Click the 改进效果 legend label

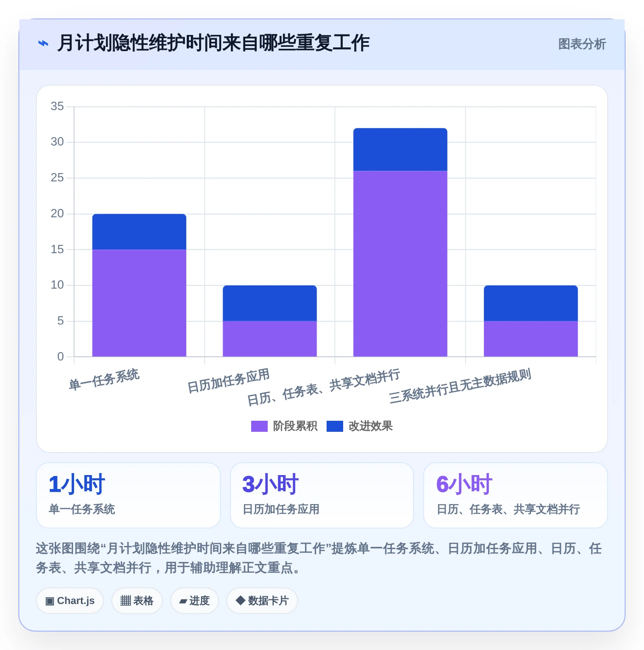(371, 426)
